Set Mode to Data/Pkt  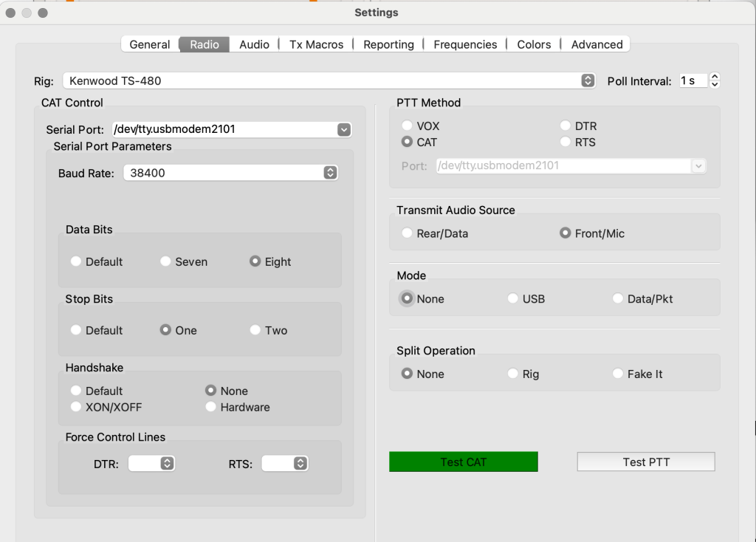click(618, 299)
